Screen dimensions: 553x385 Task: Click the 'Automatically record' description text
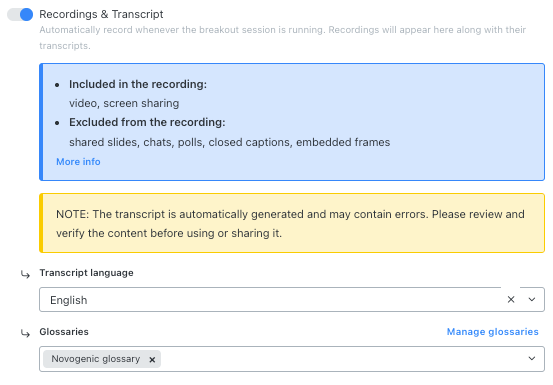[282, 37]
